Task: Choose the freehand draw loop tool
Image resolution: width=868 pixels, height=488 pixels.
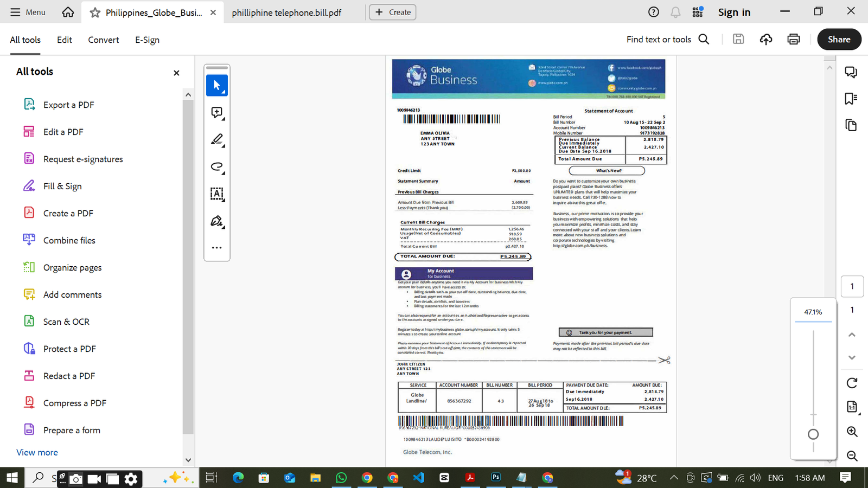Action: 216,167
